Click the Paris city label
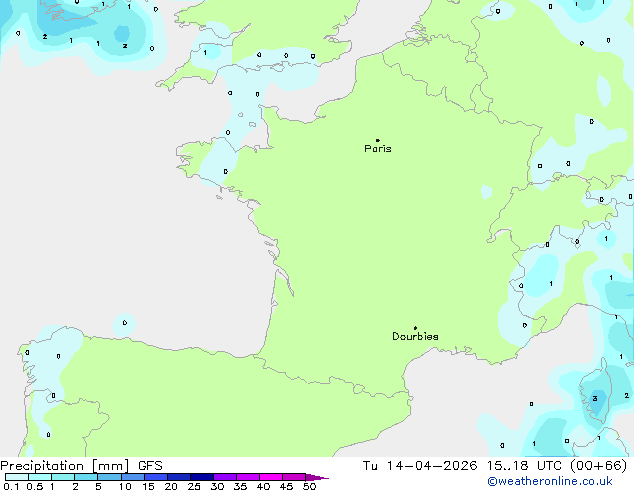Image resolution: width=634 pixels, height=490 pixels. [378, 149]
